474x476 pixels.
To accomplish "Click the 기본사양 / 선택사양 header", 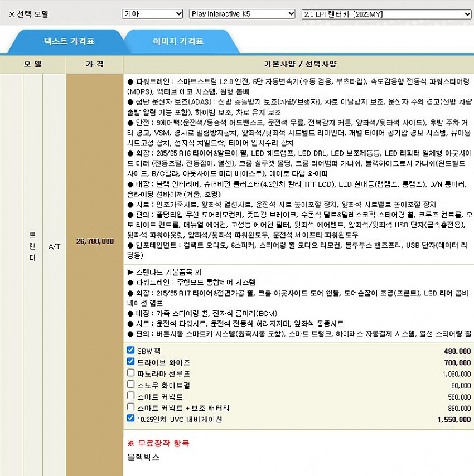I will tap(298, 64).
